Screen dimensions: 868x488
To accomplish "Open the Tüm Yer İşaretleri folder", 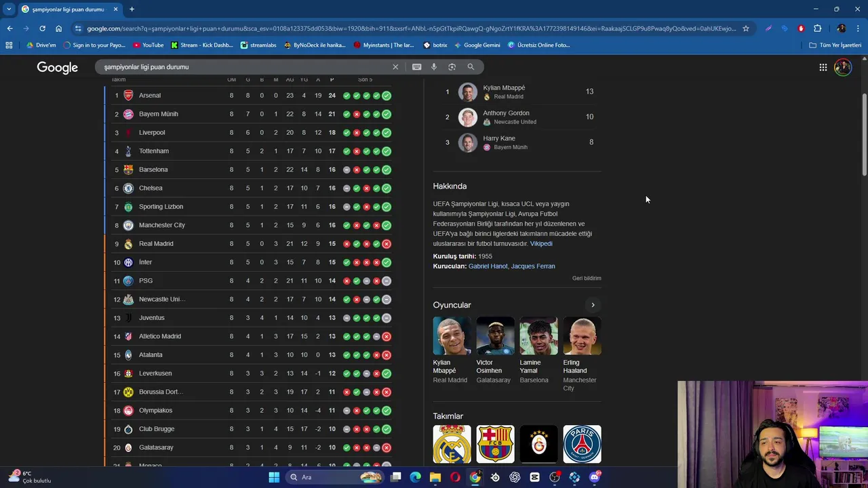I will tap(835, 45).
